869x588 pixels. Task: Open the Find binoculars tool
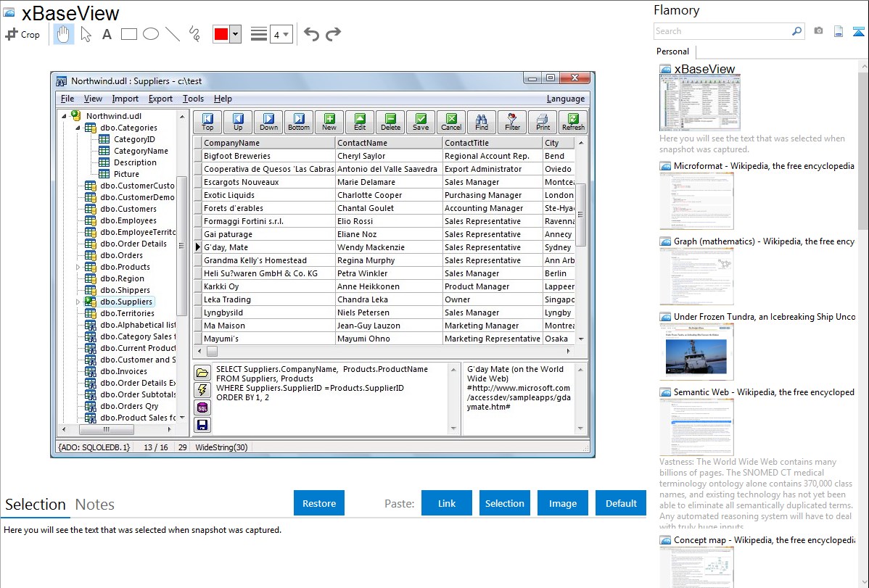pyautogui.click(x=482, y=122)
